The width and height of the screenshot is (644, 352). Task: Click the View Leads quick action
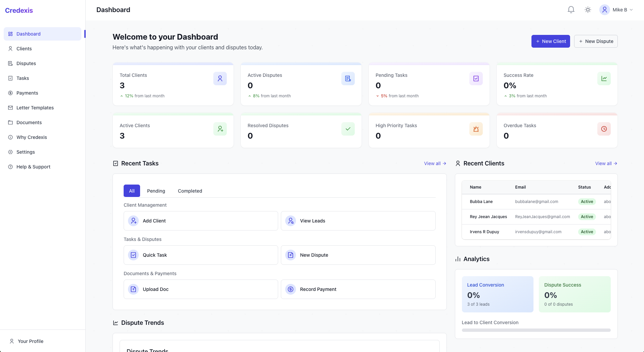click(x=358, y=221)
